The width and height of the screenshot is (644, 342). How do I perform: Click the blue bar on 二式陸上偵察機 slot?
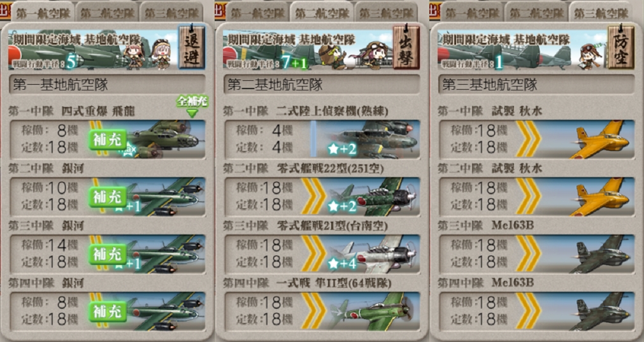[x=313, y=139]
